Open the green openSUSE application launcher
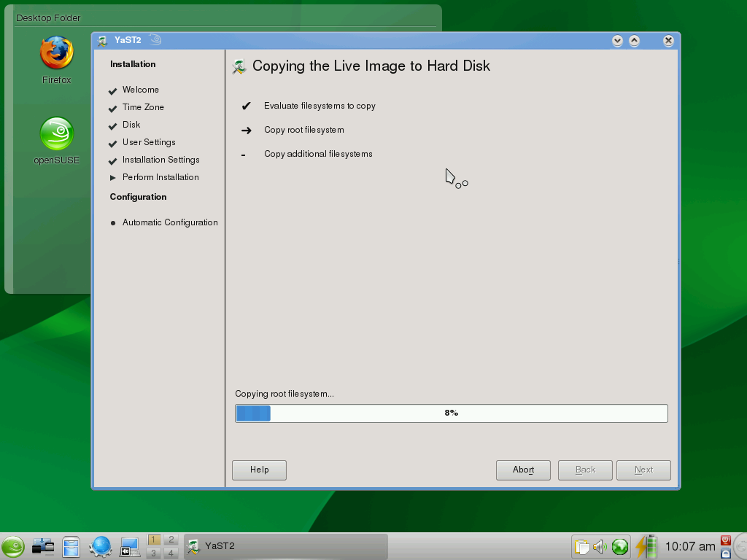 click(13, 547)
